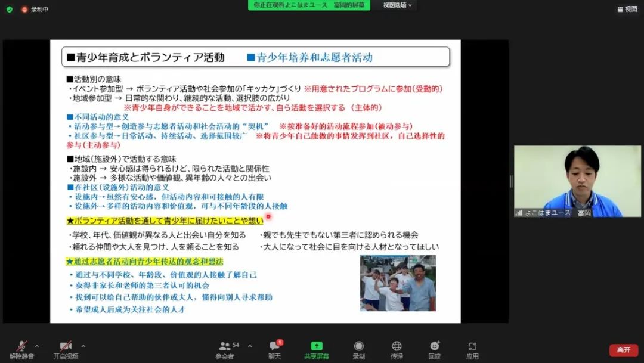The image size is (644, 363).
Task: Open the interpretation globe icon (传译)
Action: click(x=397, y=348)
